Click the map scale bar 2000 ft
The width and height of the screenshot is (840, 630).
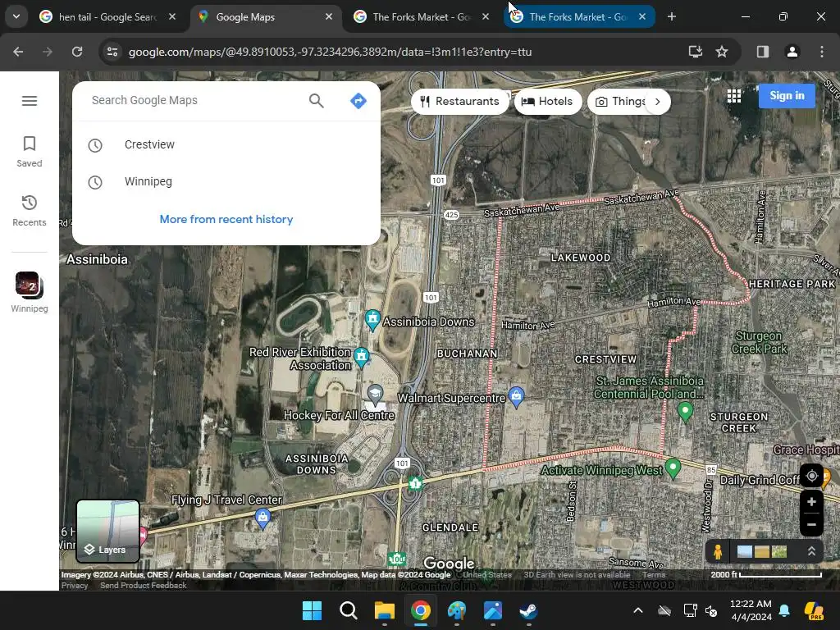click(x=766, y=574)
